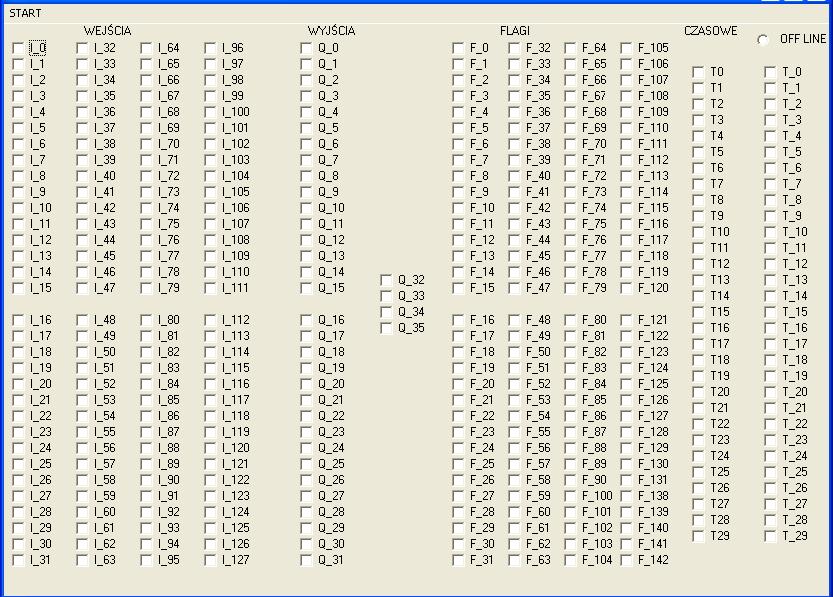Check flag F_64
The width and height of the screenshot is (833, 597).
[x=570, y=48]
